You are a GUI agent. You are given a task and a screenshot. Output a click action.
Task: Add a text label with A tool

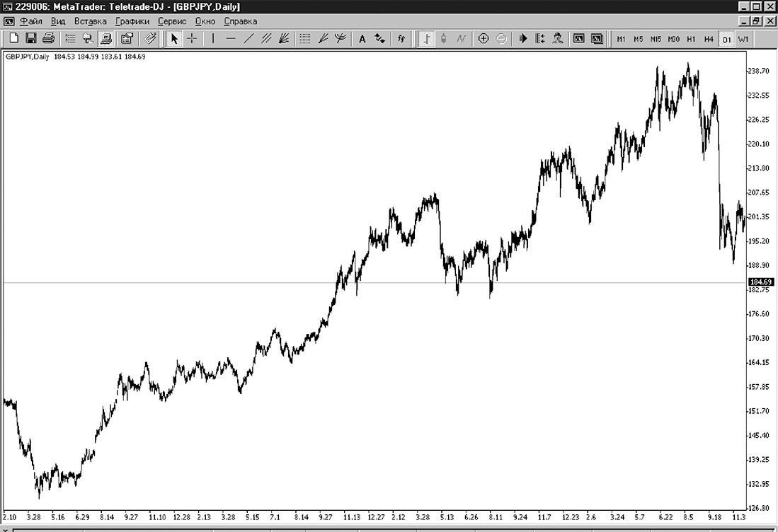point(362,39)
